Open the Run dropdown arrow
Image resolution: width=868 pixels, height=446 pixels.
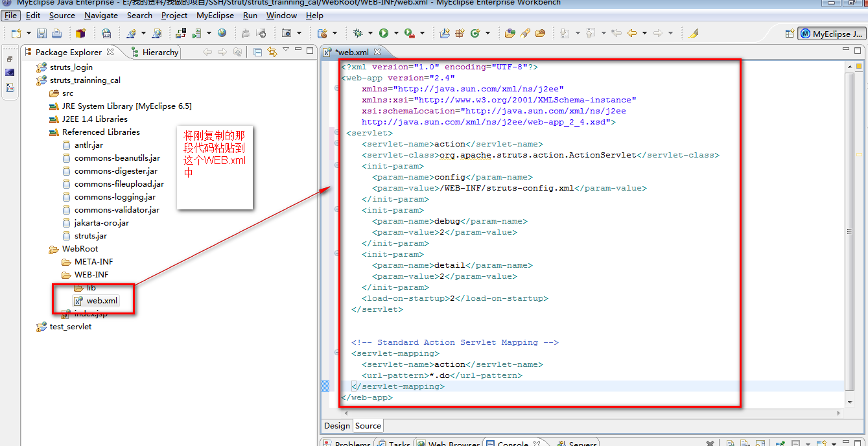395,33
